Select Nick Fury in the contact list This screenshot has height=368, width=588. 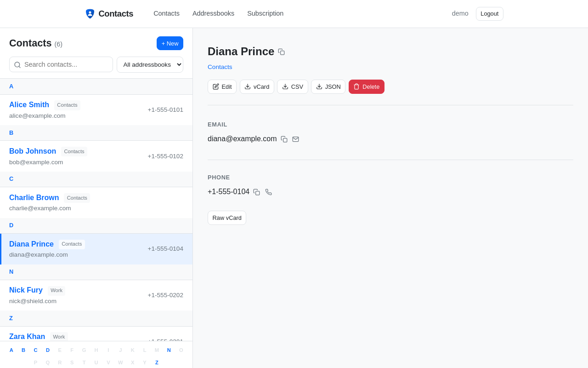[96, 295]
